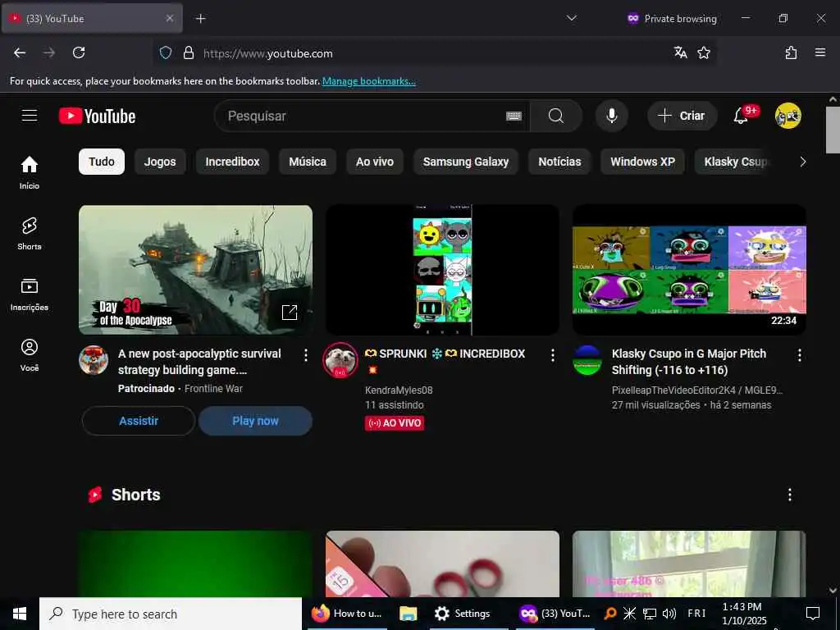Select the Windows XP filter chip
The image size is (840, 630).
(x=642, y=162)
